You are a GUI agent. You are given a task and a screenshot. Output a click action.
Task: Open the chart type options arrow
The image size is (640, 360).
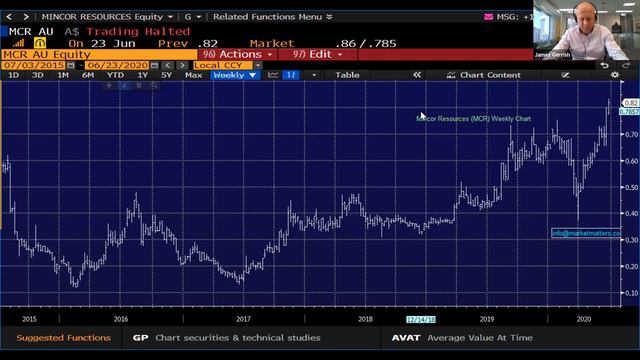pyautogui.click(x=313, y=75)
